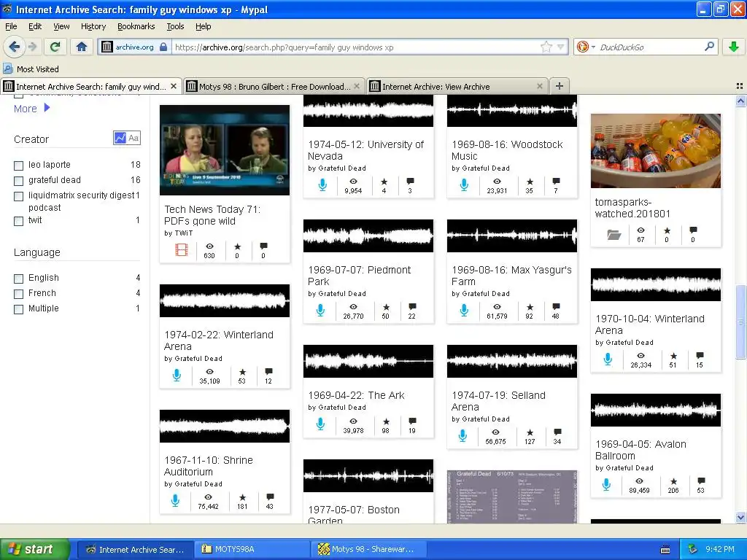Click the microphone icon for 1969-04-05 Avalon Ballroom
The height and width of the screenshot is (560, 747).
point(606,485)
